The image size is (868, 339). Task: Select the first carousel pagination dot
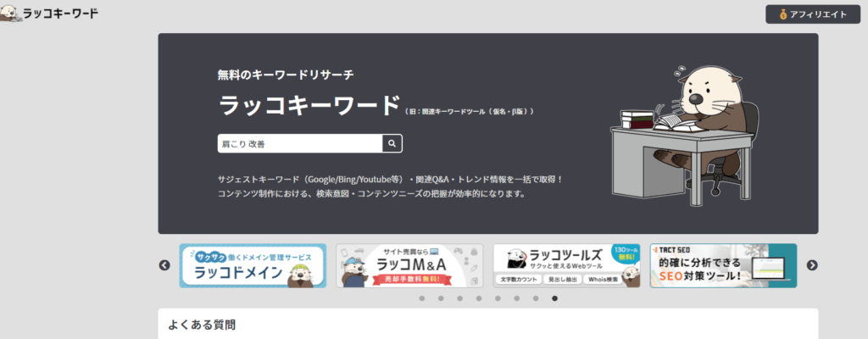(422, 298)
